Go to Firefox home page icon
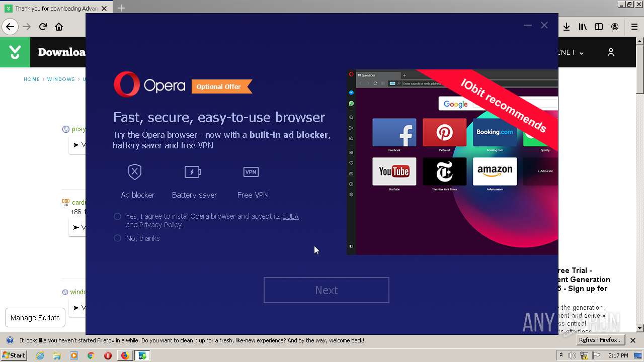Image resolution: width=644 pixels, height=362 pixels. click(x=59, y=27)
